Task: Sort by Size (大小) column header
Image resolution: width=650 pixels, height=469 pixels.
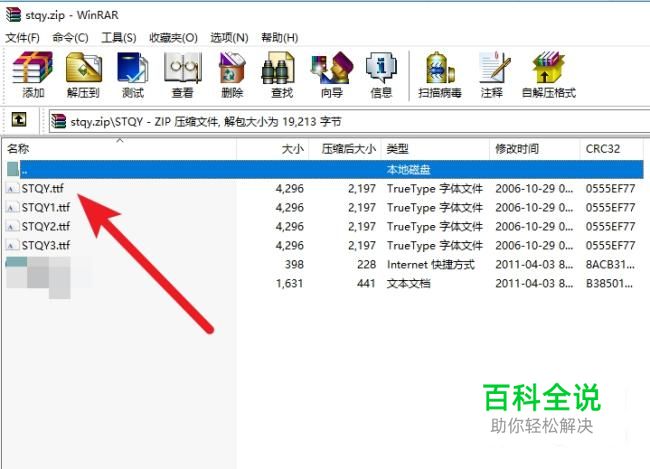Action: (273, 149)
